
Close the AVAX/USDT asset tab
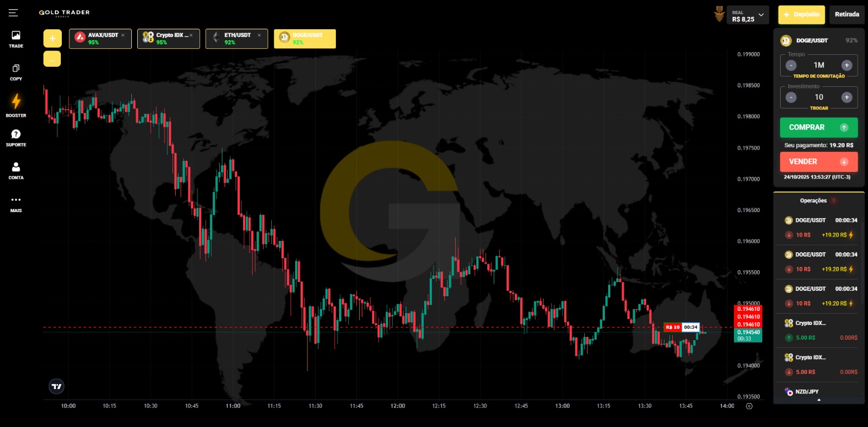[x=123, y=35]
